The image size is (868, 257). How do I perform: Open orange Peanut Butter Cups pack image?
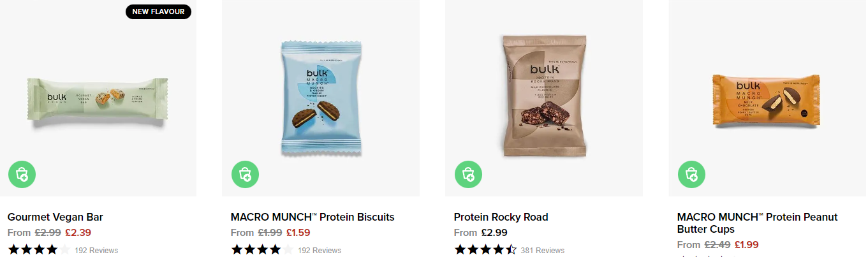765,101
